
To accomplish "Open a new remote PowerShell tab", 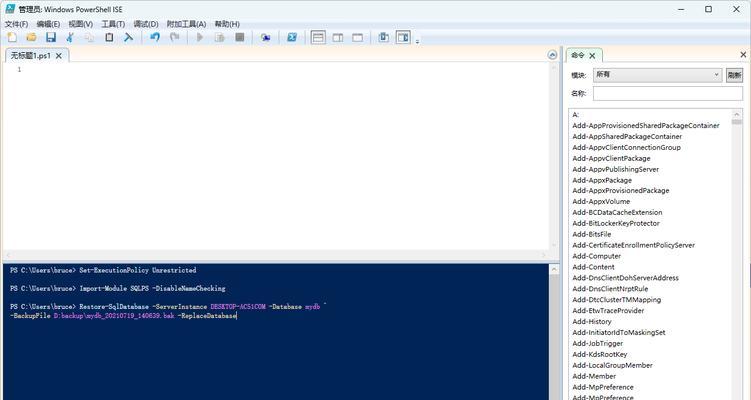I will coord(265,37).
